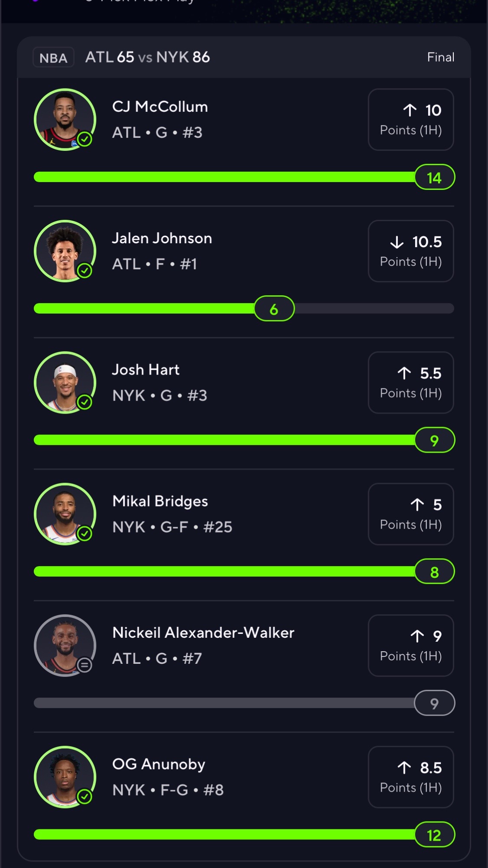
Task: Tap the 6 marker on Jalen Johnson's bar
Action: point(274,309)
